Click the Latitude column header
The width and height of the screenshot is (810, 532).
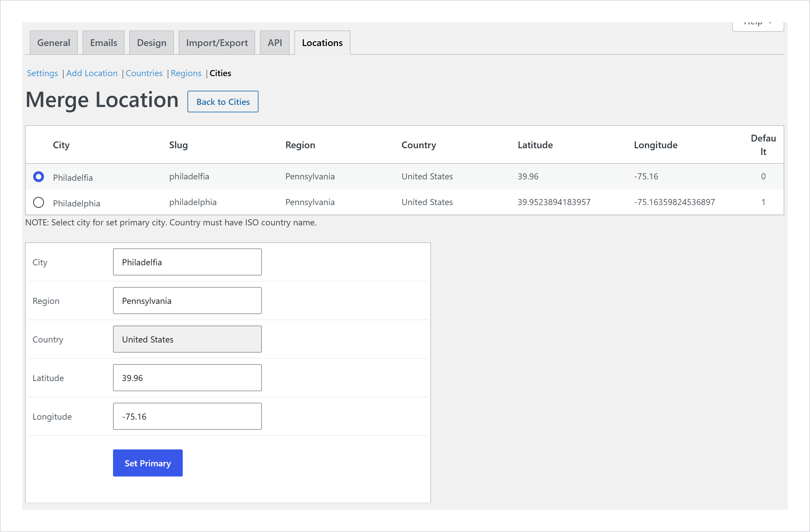tap(535, 145)
